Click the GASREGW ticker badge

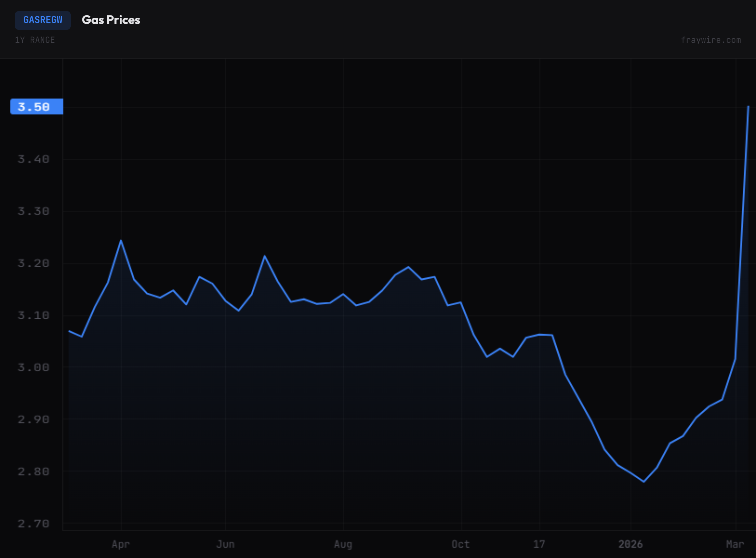click(x=42, y=20)
